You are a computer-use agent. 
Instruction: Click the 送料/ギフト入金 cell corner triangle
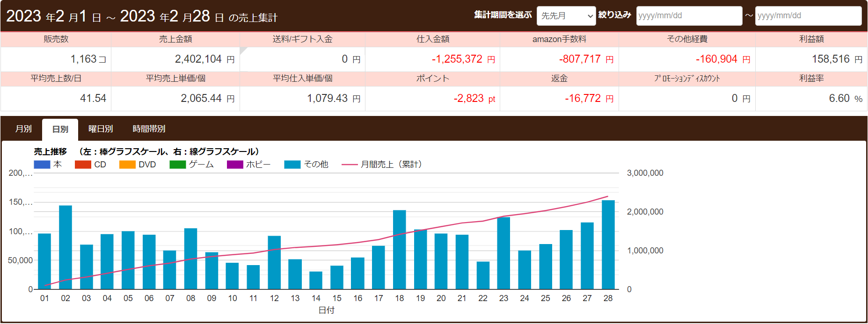[242, 50]
